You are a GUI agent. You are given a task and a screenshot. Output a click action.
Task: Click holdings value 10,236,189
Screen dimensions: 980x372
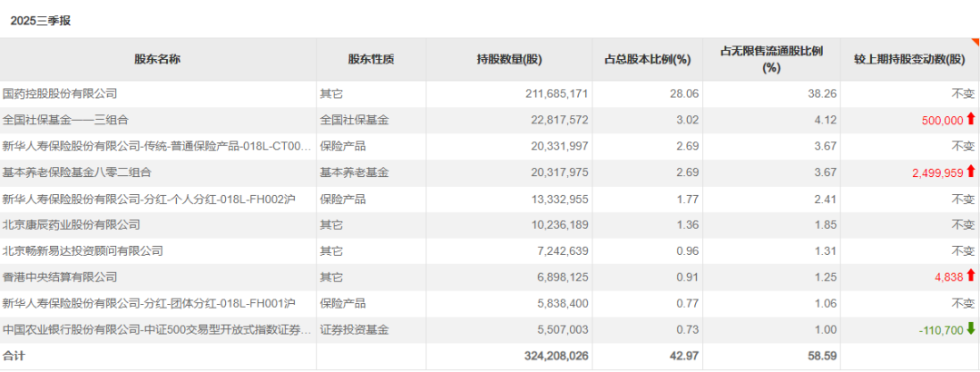pyautogui.click(x=559, y=224)
